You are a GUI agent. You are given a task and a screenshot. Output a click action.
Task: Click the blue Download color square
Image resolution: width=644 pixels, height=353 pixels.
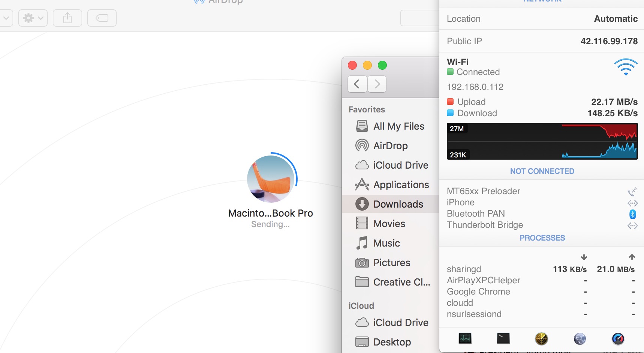[450, 113]
